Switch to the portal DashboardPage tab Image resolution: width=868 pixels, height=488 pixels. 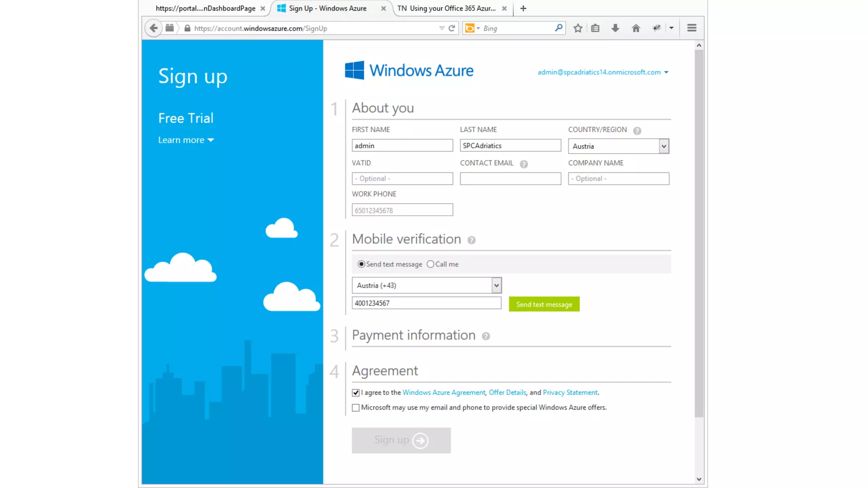point(205,8)
